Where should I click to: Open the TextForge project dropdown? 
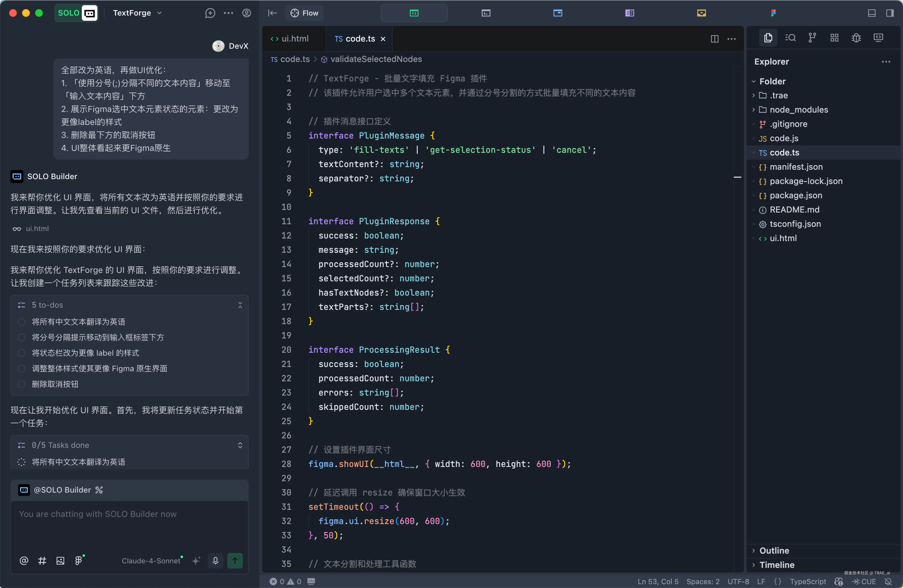pyautogui.click(x=137, y=13)
